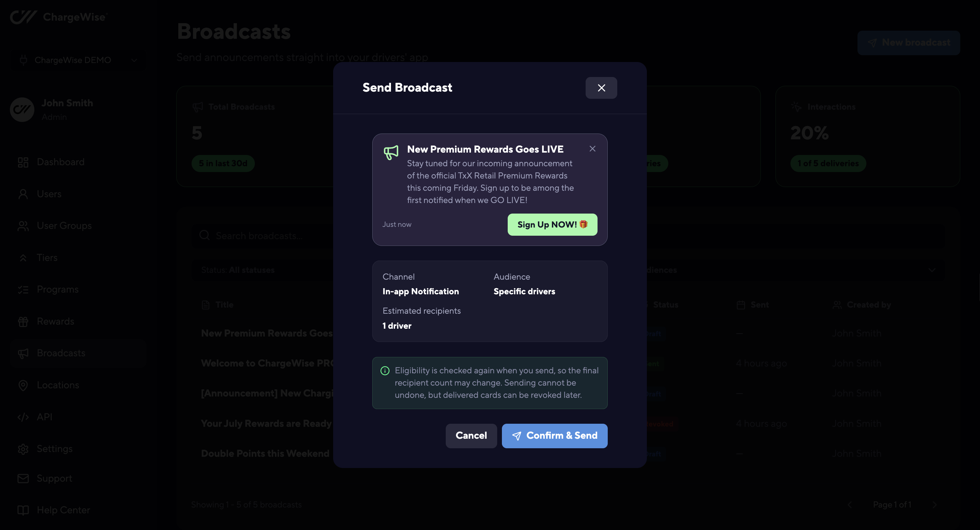980x530 pixels.
Task: Open the API code icon
Action: 23,417
